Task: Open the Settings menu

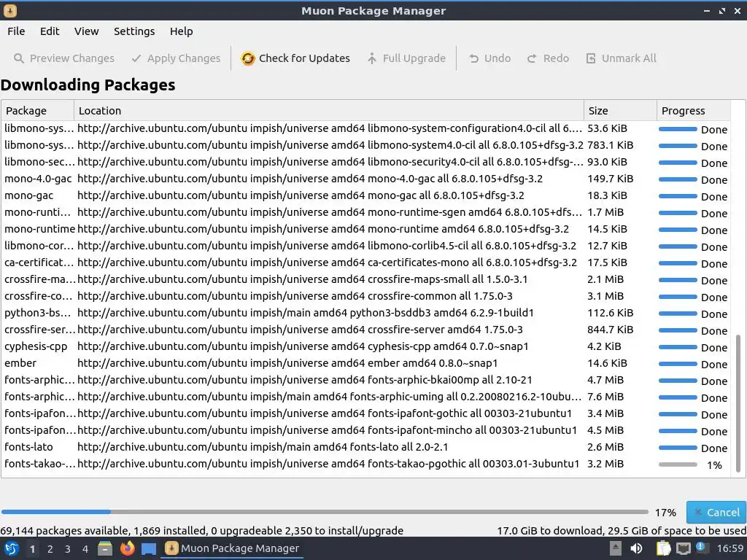Action: click(x=134, y=31)
